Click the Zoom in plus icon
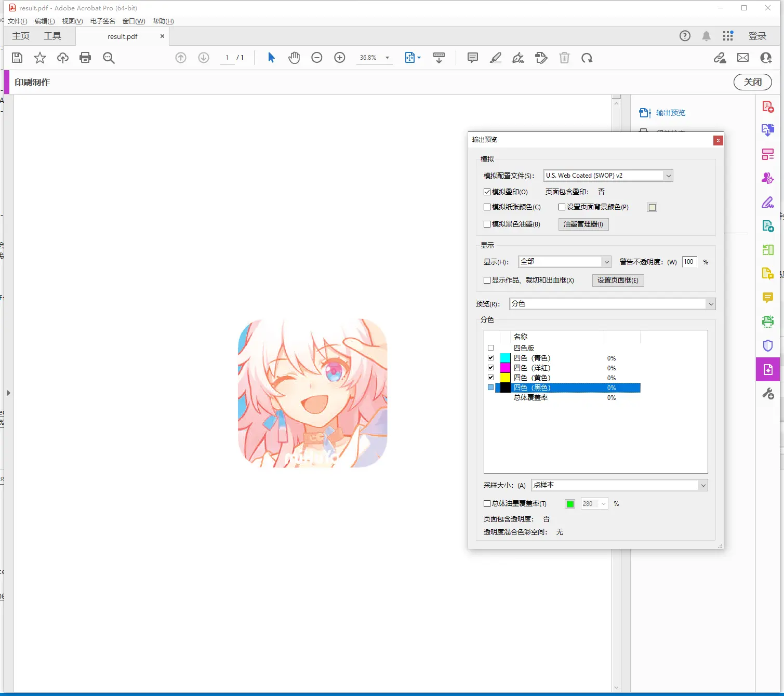The width and height of the screenshot is (784, 696). (340, 58)
